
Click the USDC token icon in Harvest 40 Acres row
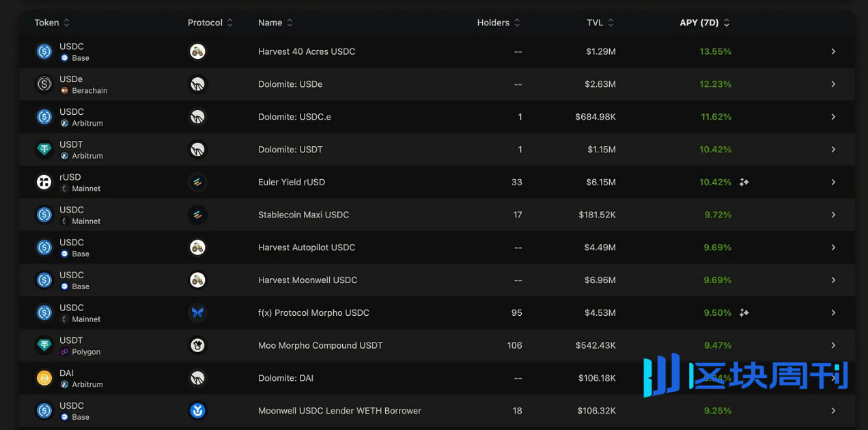(44, 51)
